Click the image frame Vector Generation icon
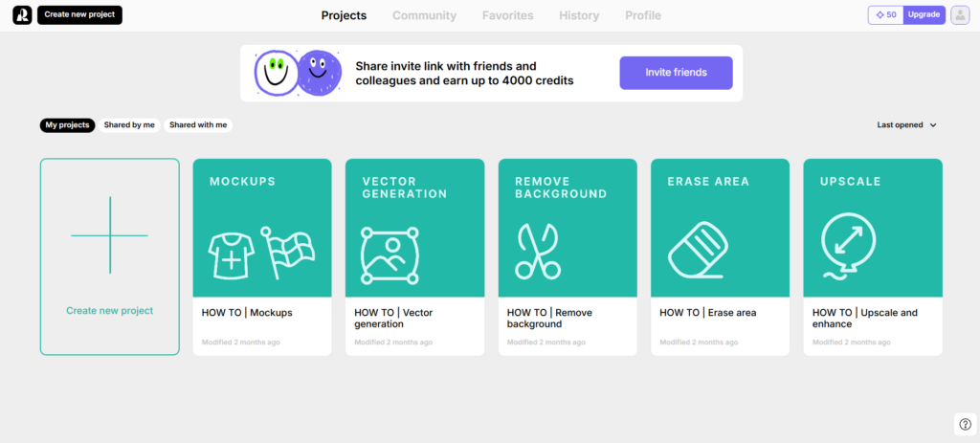The width and height of the screenshot is (980, 443). click(390, 255)
